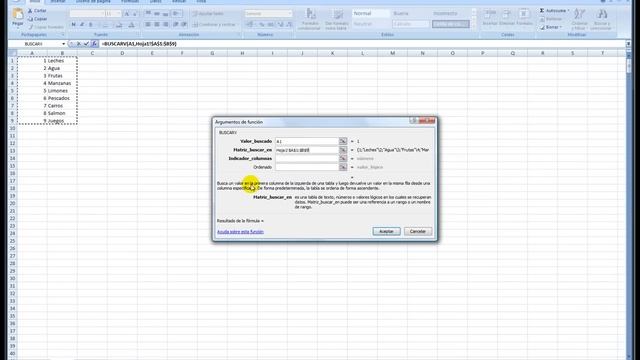This screenshot has width=640, height=360.
Task: Click the increase font size icon
Action: click(x=127, y=14)
